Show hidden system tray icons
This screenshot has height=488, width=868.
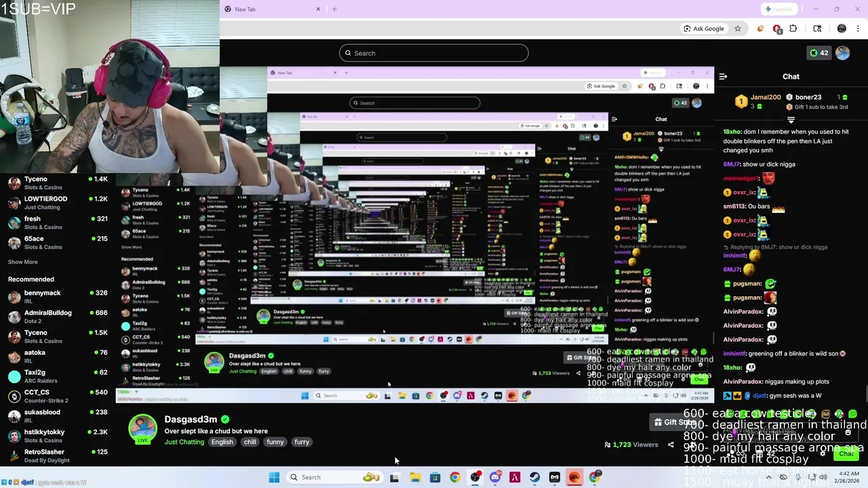tap(768, 477)
